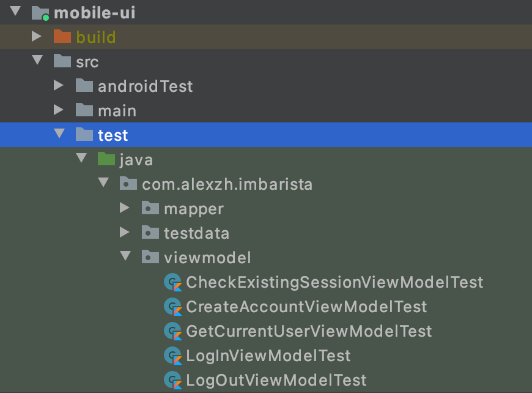532x393 pixels.
Task: Select the androidTest folder label
Action: 145,86
